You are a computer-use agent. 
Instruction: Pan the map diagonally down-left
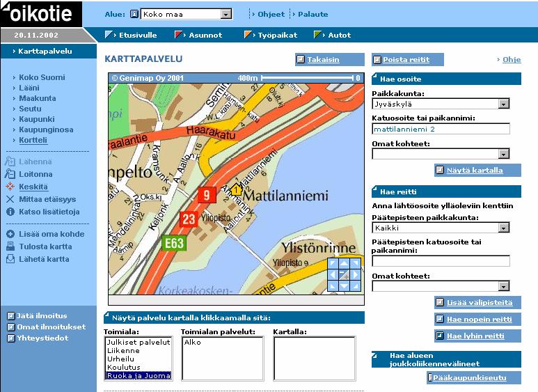[x=333, y=285]
